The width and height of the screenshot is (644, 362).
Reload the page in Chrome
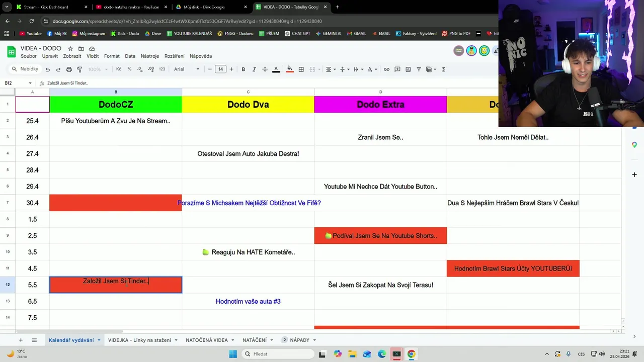click(x=32, y=21)
